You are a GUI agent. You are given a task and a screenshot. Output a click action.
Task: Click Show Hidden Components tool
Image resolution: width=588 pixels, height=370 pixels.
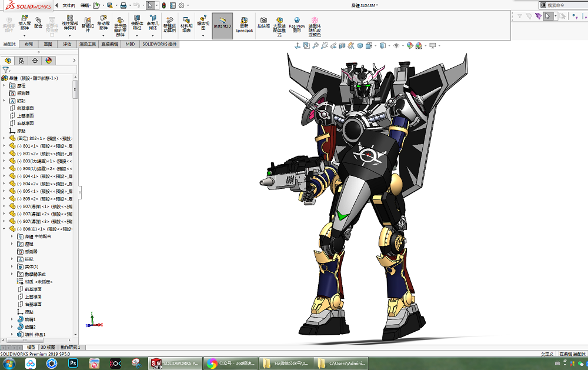[x=120, y=26]
